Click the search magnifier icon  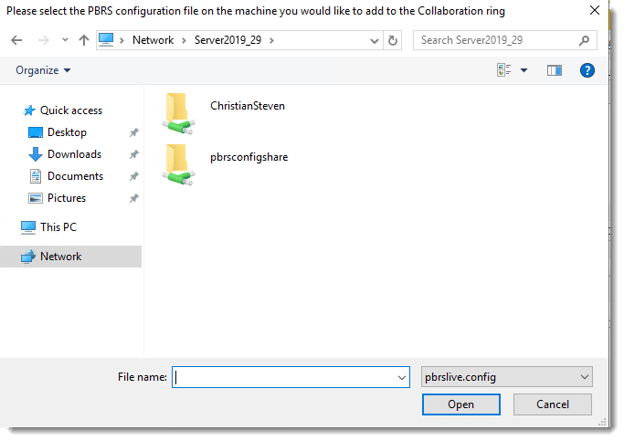pyautogui.click(x=584, y=40)
